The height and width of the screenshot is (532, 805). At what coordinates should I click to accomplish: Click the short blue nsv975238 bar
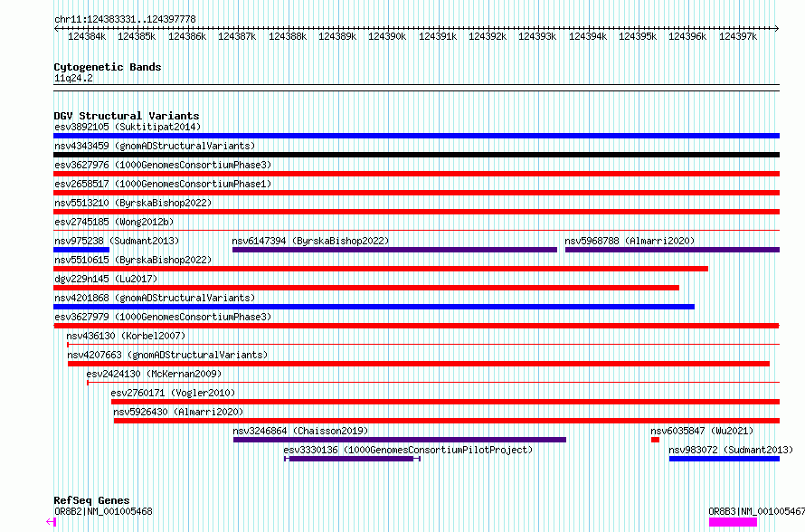coord(81,250)
